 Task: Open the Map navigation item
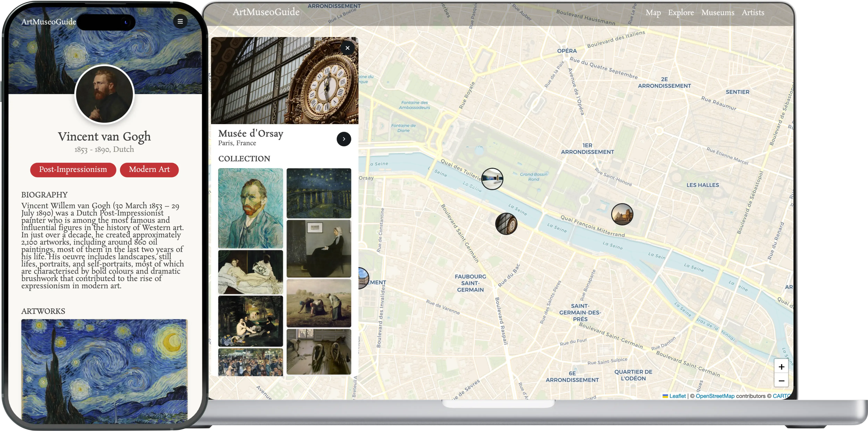point(653,13)
